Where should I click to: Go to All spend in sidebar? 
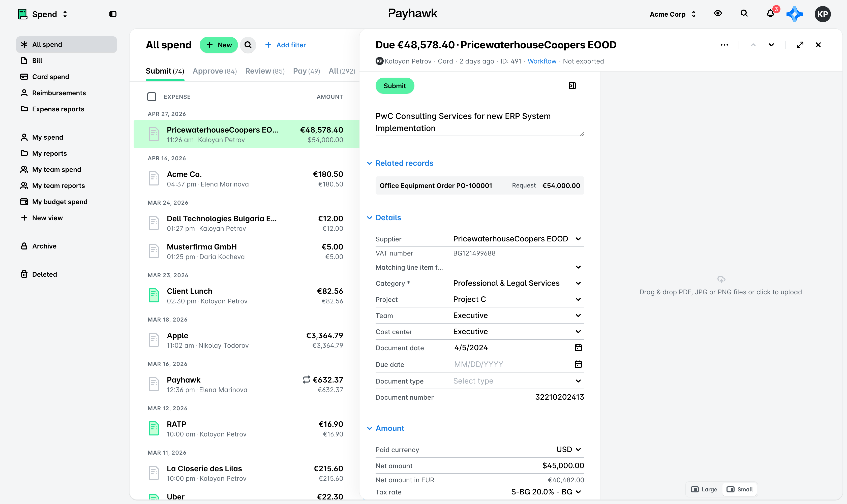point(66,45)
